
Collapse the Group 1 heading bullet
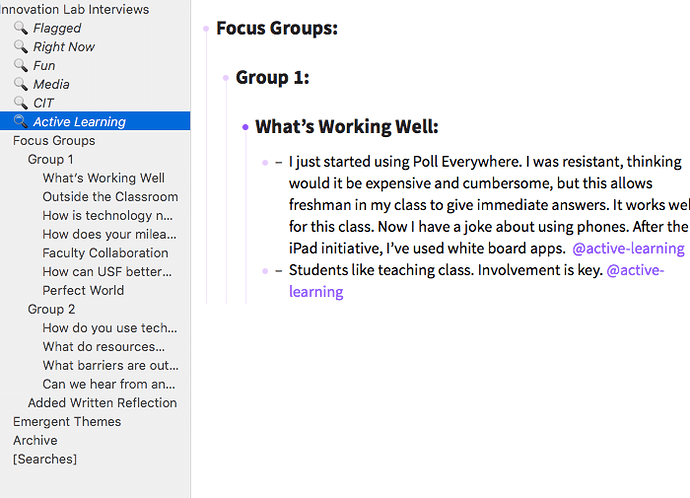(226, 78)
